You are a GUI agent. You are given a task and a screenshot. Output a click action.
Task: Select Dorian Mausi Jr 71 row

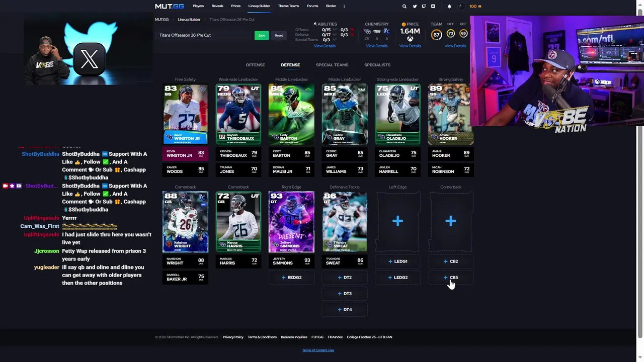click(291, 169)
